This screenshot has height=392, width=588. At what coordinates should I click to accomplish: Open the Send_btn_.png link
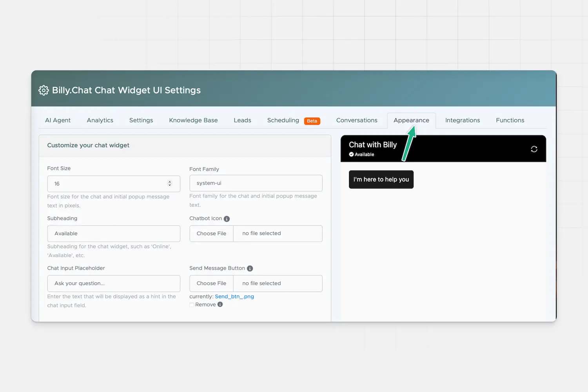point(234,297)
